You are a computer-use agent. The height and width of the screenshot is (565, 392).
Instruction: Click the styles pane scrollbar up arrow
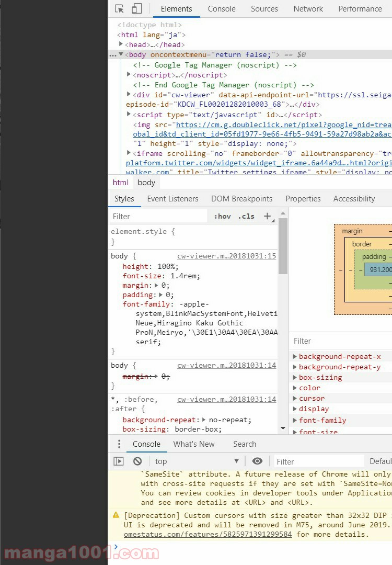(283, 213)
